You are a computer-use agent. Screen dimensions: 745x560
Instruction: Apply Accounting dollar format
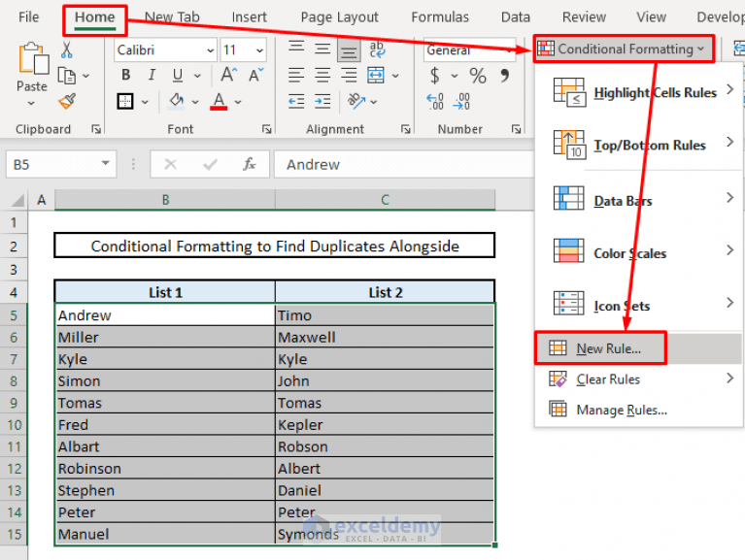435,76
